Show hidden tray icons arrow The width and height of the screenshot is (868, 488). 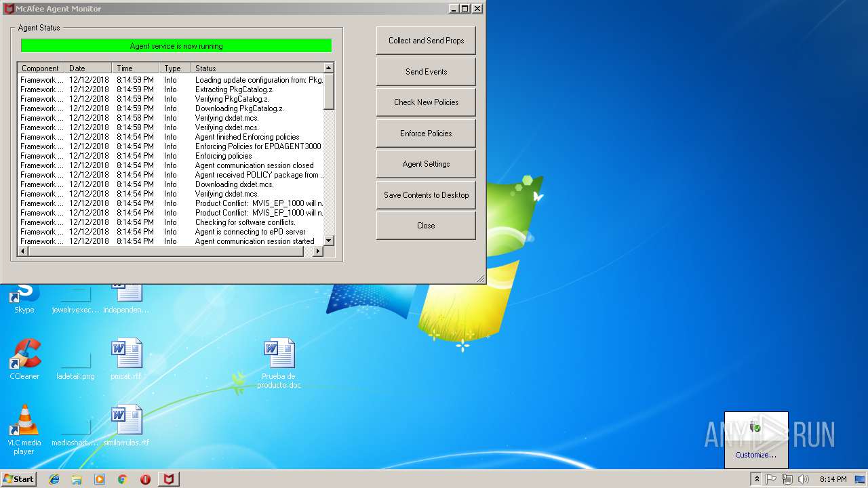[757, 479]
